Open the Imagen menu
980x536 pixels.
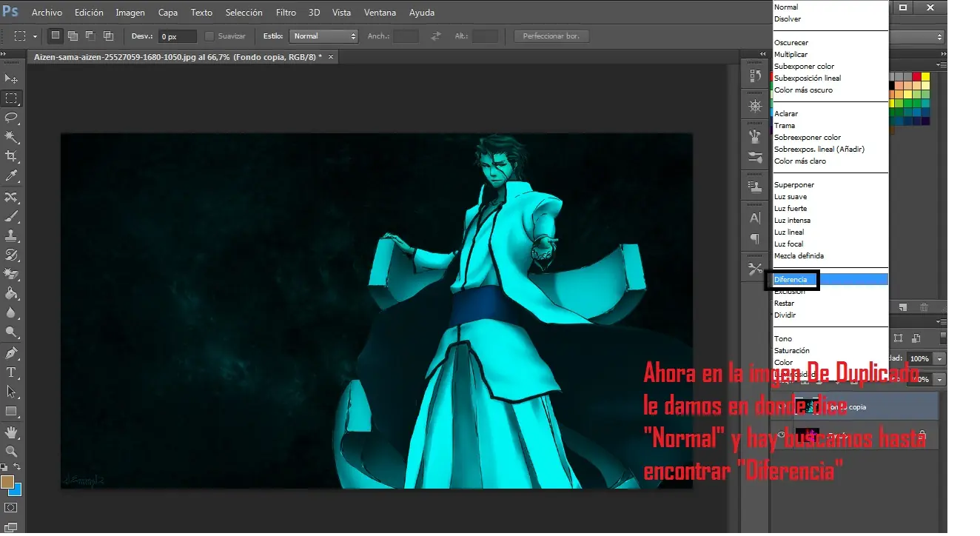[130, 13]
